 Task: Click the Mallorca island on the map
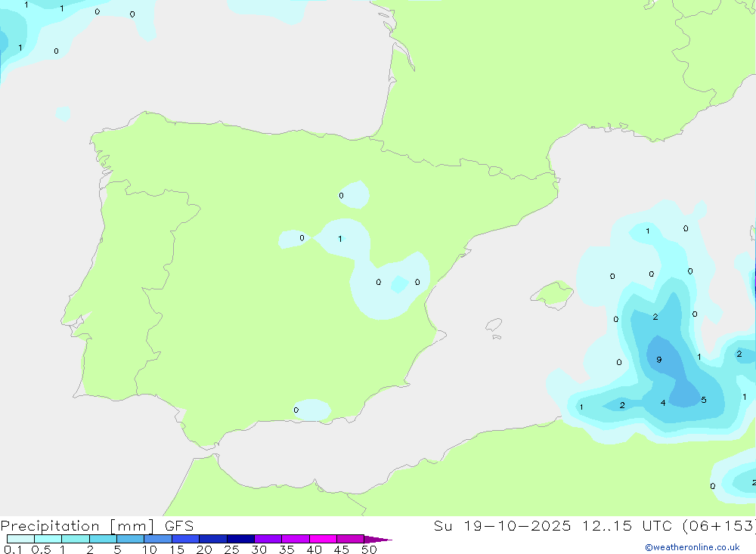point(553,294)
